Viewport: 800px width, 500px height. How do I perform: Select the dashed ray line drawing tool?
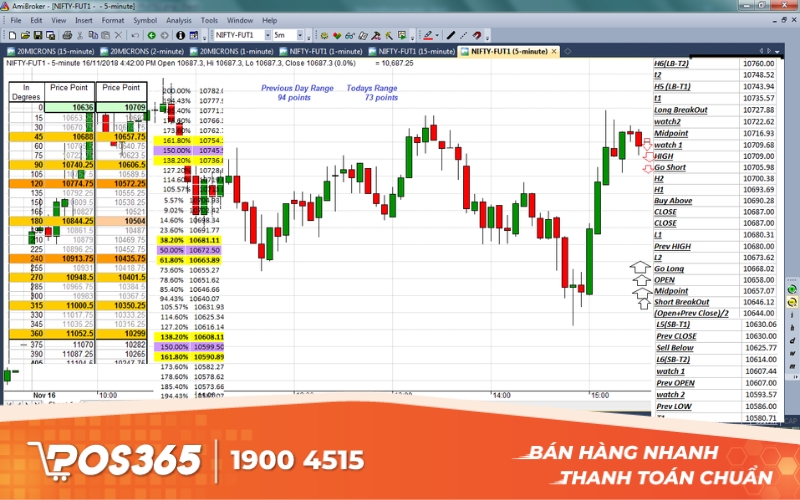463,35
